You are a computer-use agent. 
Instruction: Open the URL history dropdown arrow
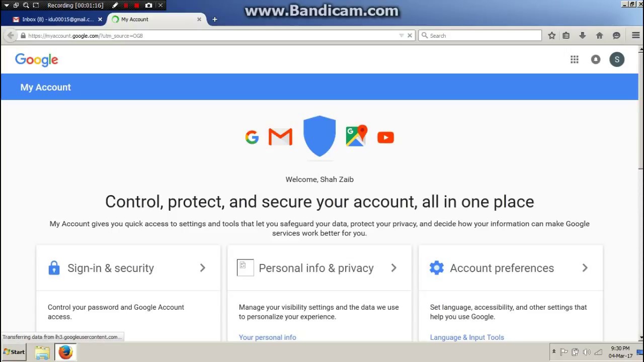(401, 36)
